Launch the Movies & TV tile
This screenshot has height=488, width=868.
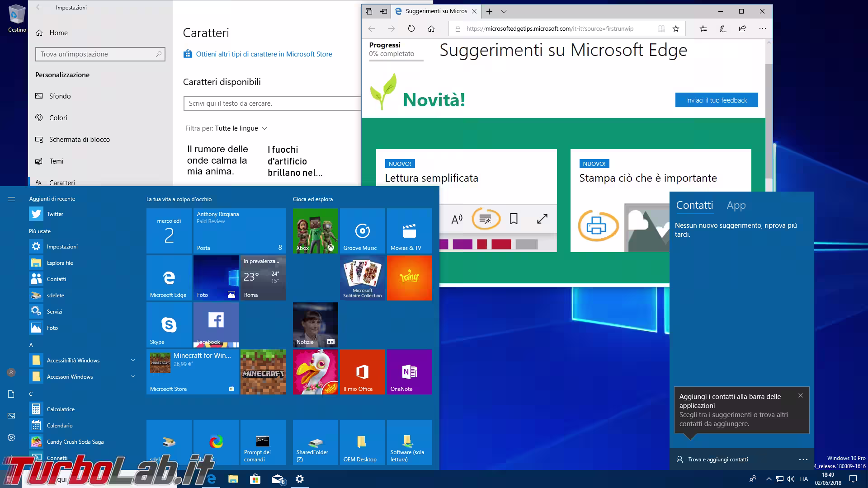[x=409, y=230]
